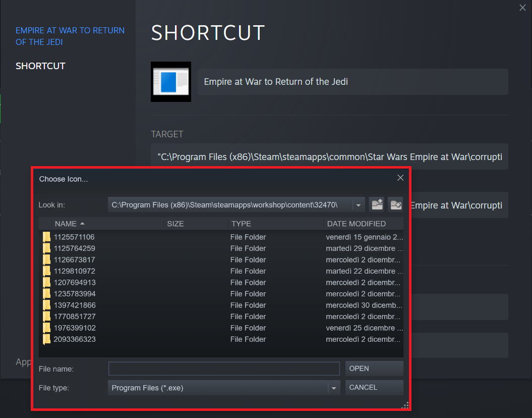The height and width of the screenshot is (418, 532).
Task: Click the File name input field
Action: point(224,369)
